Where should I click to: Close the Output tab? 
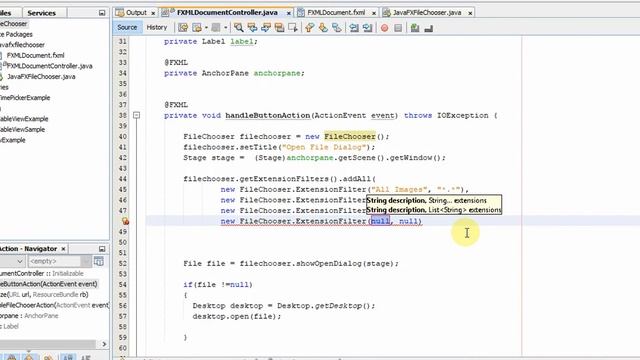click(x=153, y=13)
